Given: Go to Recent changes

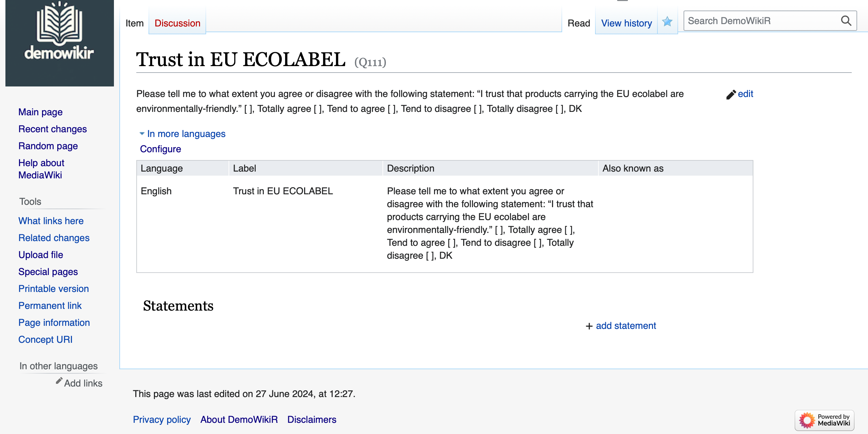Looking at the screenshot, I should pyautogui.click(x=53, y=129).
